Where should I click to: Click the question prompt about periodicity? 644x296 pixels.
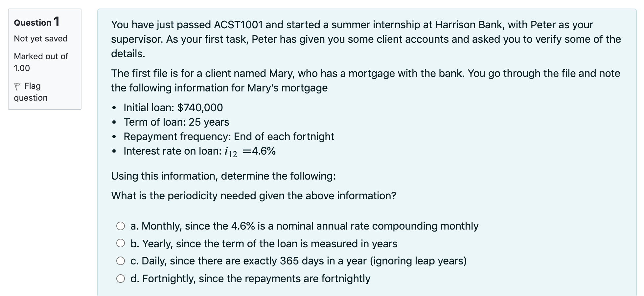[x=254, y=195]
